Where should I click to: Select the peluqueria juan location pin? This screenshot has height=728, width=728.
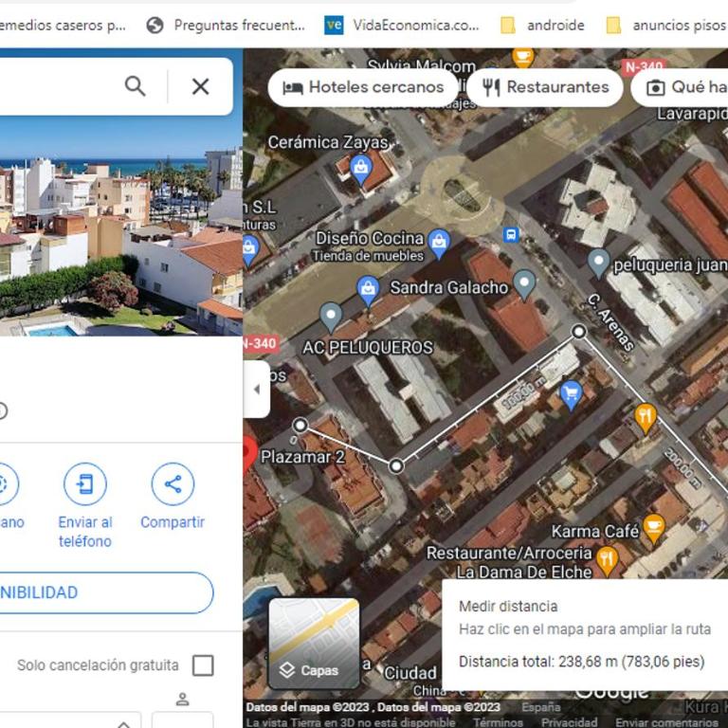point(598,264)
